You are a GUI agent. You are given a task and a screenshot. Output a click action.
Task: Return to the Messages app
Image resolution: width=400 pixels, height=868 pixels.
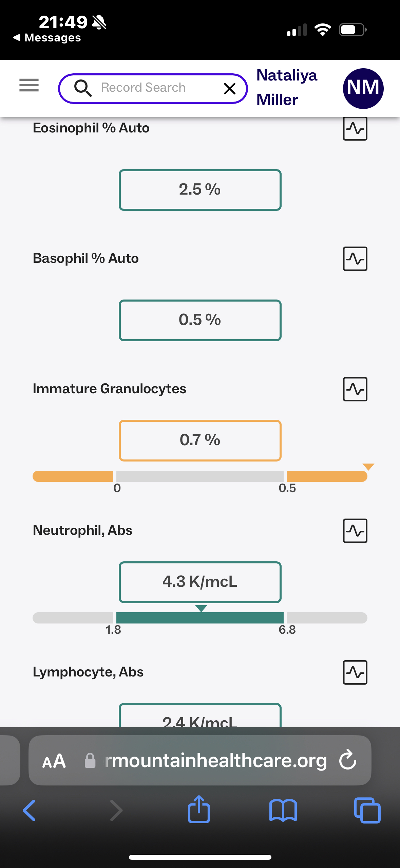coord(47,38)
